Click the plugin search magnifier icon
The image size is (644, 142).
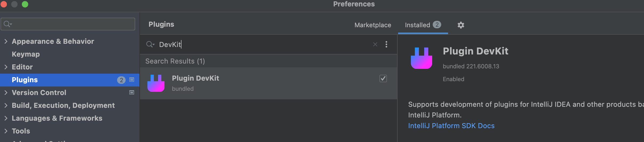pyautogui.click(x=150, y=44)
